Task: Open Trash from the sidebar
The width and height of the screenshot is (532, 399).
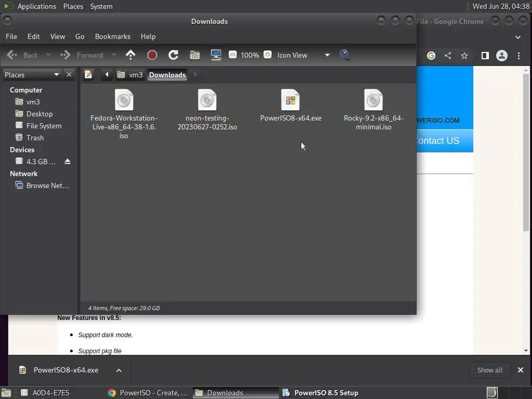Action: tap(35, 137)
